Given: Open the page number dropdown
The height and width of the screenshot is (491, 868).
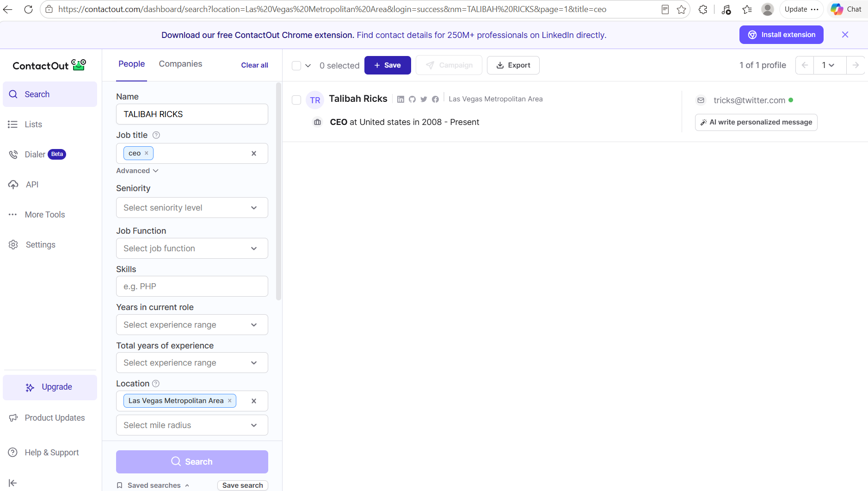Looking at the screenshot, I should (830, 65).
